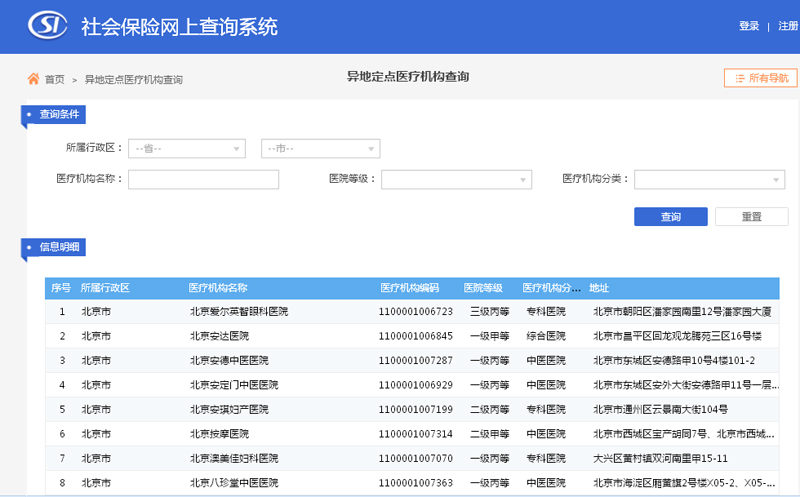800x497 pixels.
Task: Click the 医院等级 column header
Action: click(483, 288)
